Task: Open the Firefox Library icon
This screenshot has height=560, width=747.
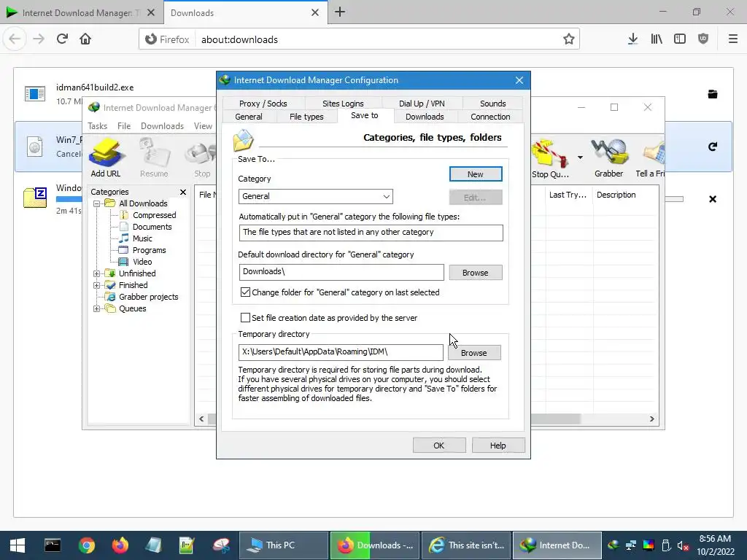Action: pyautogui.click(x=657, y=39)
